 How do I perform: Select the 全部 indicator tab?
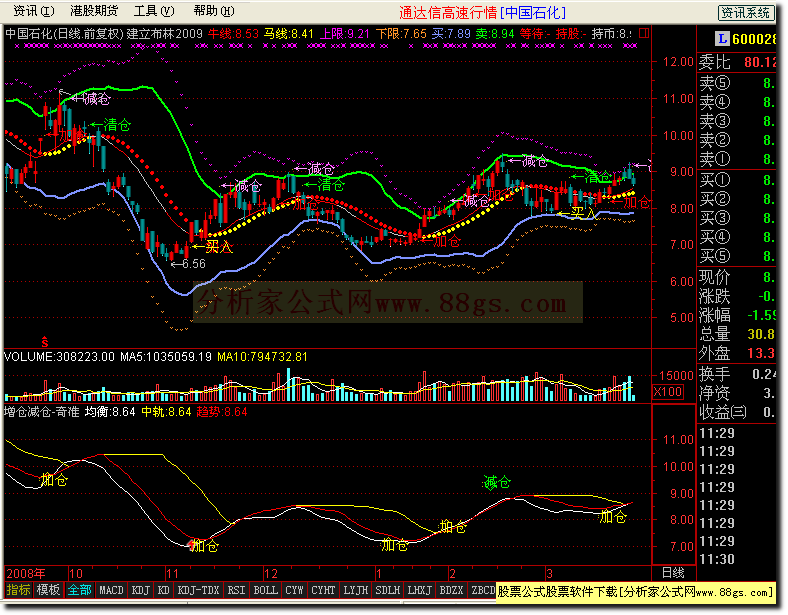79,590
